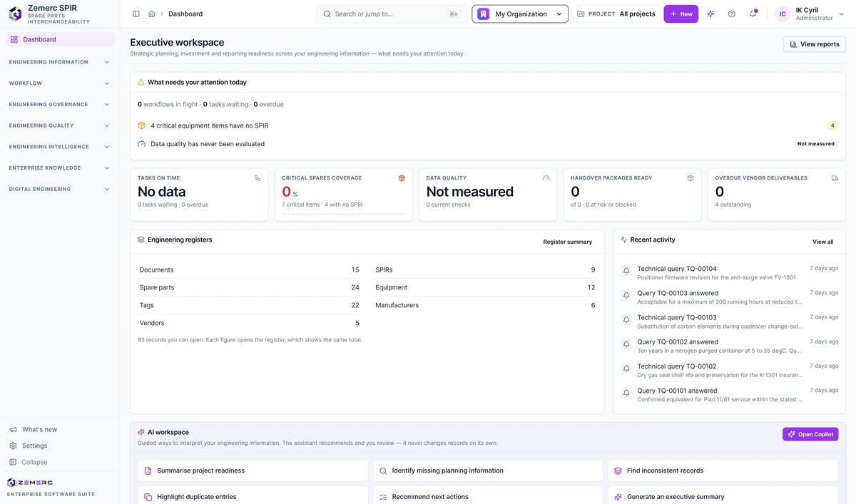Screen dimensions: 856x504
Task: Click Register summary link
Action: click(x=568, y=242)
